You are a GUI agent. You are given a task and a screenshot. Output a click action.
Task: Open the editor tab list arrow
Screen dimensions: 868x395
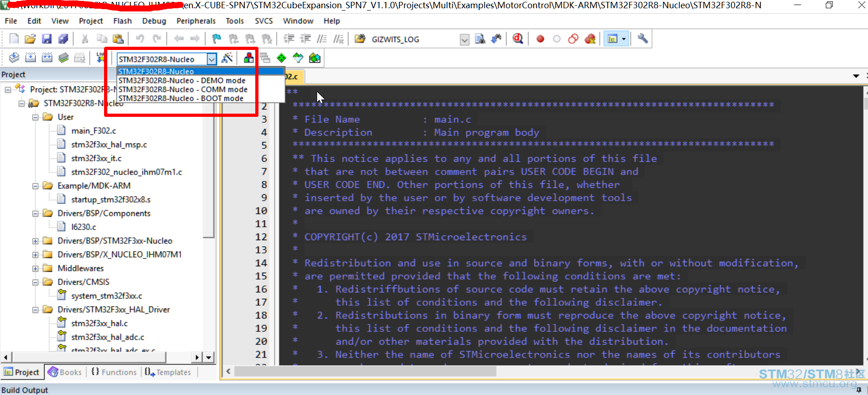pyautogui.click(x=856, y=76)
